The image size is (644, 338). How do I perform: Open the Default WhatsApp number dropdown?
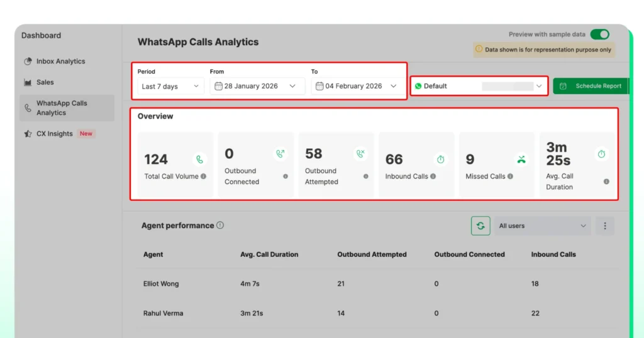click(479, 86)
